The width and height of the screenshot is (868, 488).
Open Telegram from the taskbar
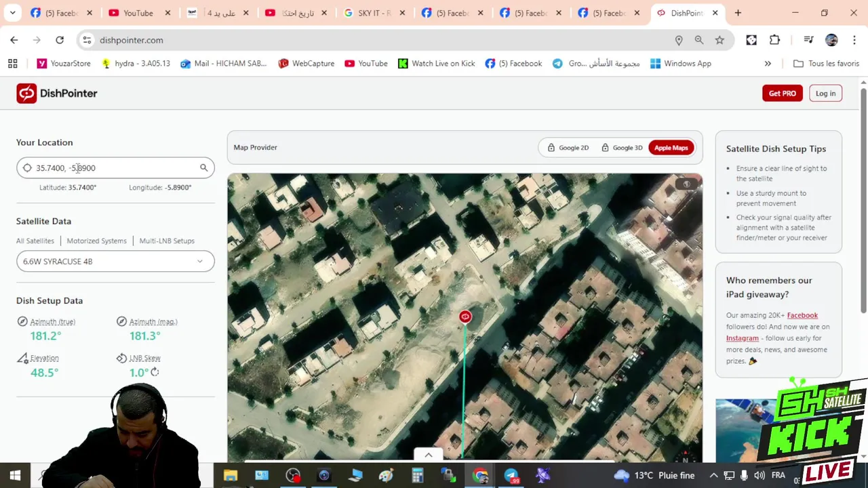(511, 476)
